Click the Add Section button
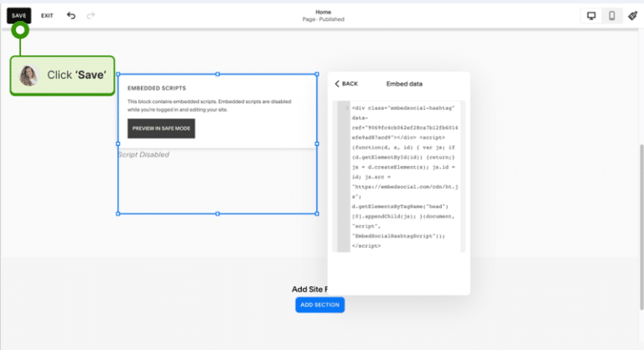The height and width of the screenshot is (350, 644). (319, 305)
